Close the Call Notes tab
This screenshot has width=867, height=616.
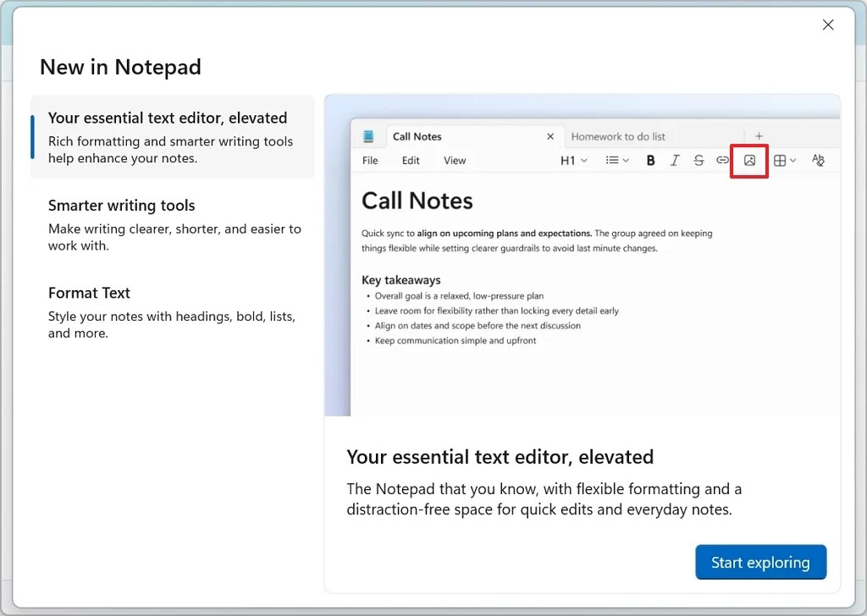(x=550, y=135)
